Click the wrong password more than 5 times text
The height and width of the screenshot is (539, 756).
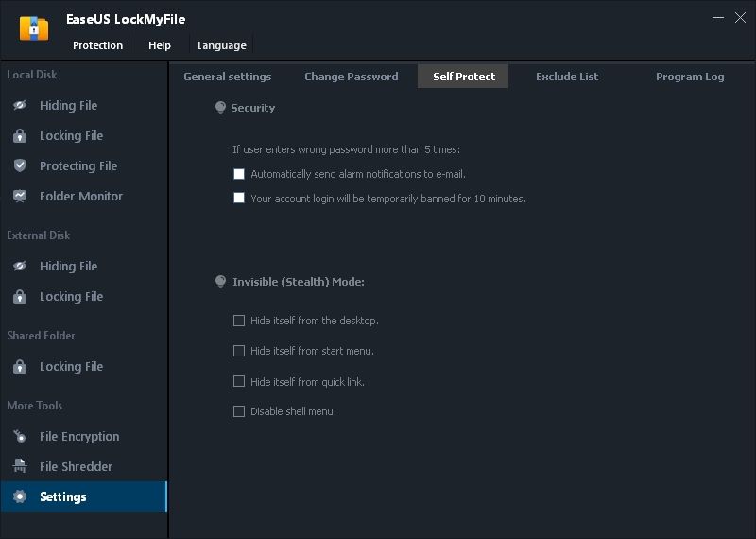[x=346, y=149]
